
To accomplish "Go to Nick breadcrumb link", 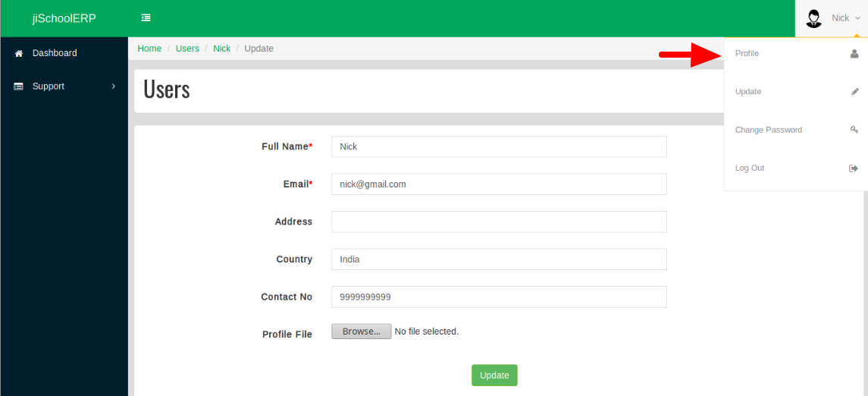I will coord(221,49).
